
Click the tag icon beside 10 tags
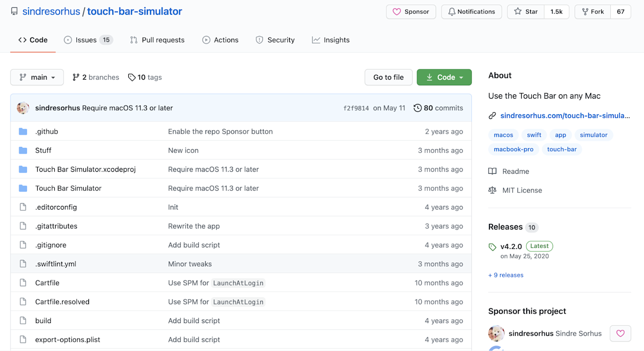coord(132,77)
